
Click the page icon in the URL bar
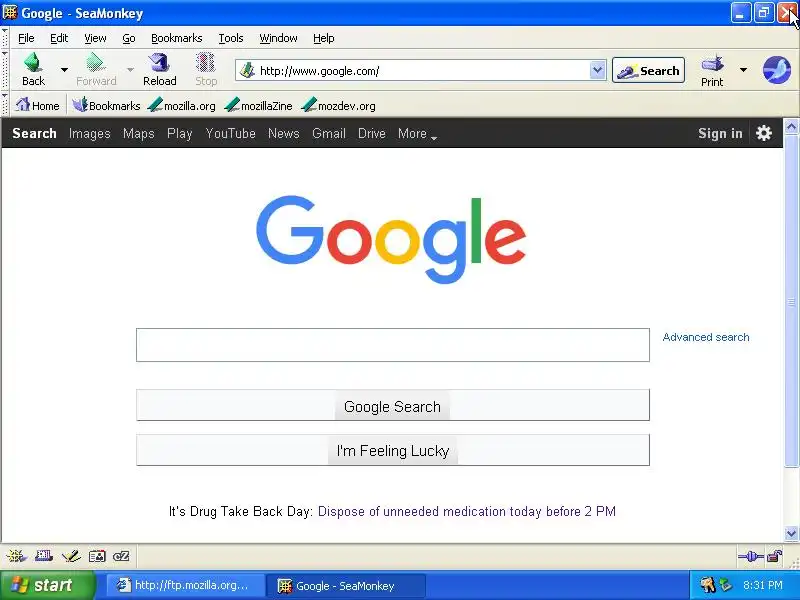247,70
